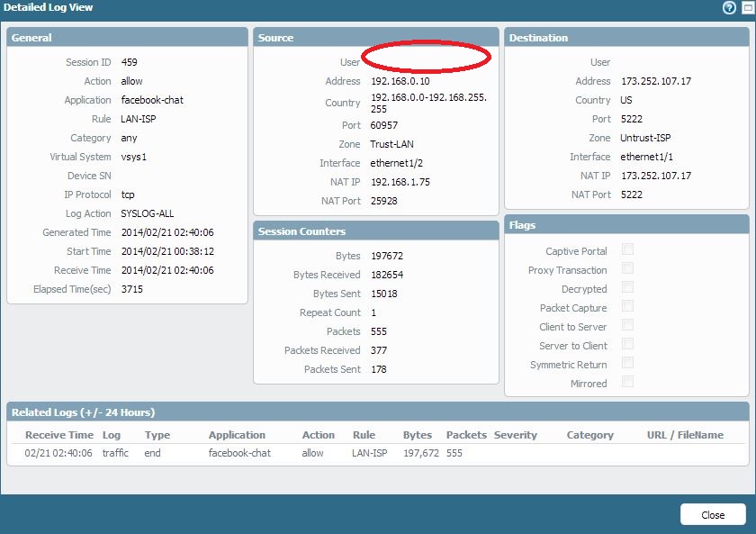This screenshot has height=534, width=756.
Task: Click source interface ethernet1/2
Action: click(397, 163)
